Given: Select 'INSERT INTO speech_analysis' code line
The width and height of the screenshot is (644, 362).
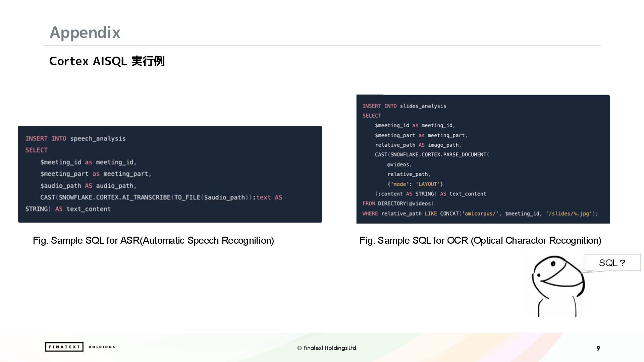Looking at the screenshot, I should point(75,138).
